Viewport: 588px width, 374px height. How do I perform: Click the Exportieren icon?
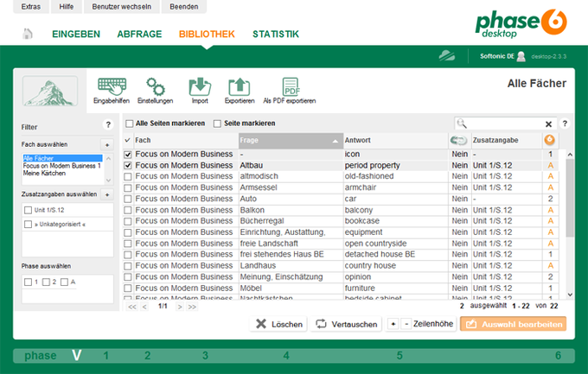240,87
